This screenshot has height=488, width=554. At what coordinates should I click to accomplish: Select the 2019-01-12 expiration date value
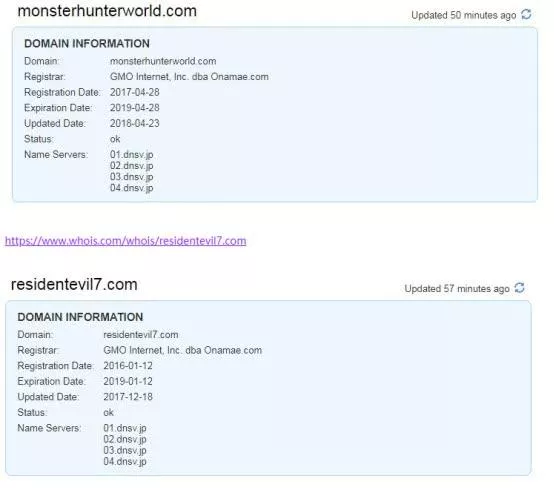pos(128,381)
